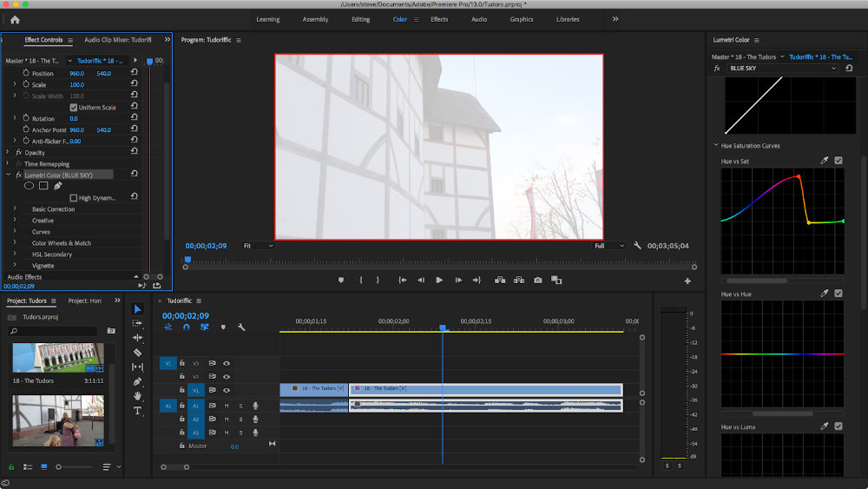The image size is (868, 489).
Task: Open the Full playback resolution dropdown
Action: point(609,246)
